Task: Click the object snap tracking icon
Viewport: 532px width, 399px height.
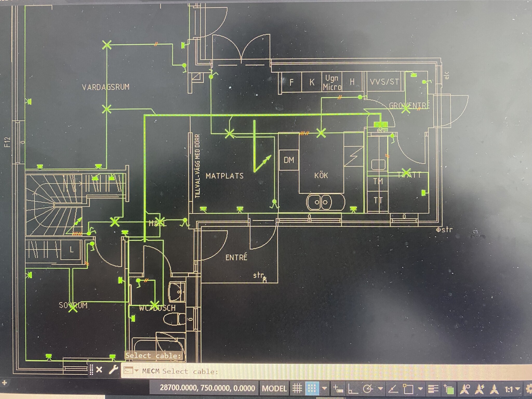Action: coord(393,389)
